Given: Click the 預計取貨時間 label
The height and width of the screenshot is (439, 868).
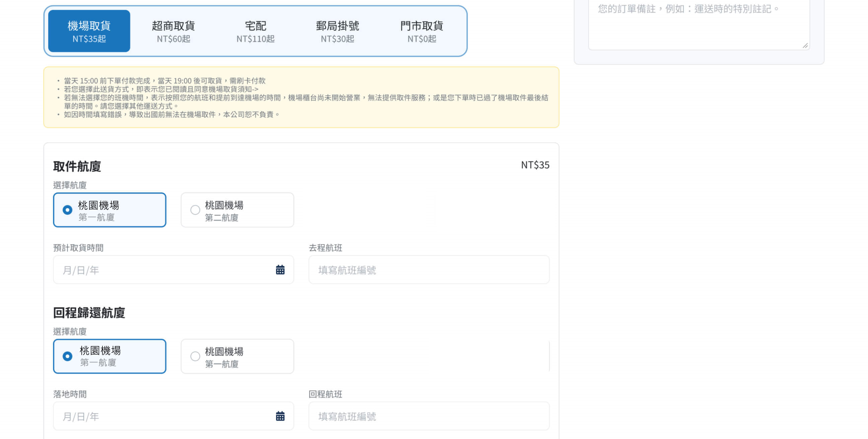Looking at the screenshot, I should tap(78, 248).
